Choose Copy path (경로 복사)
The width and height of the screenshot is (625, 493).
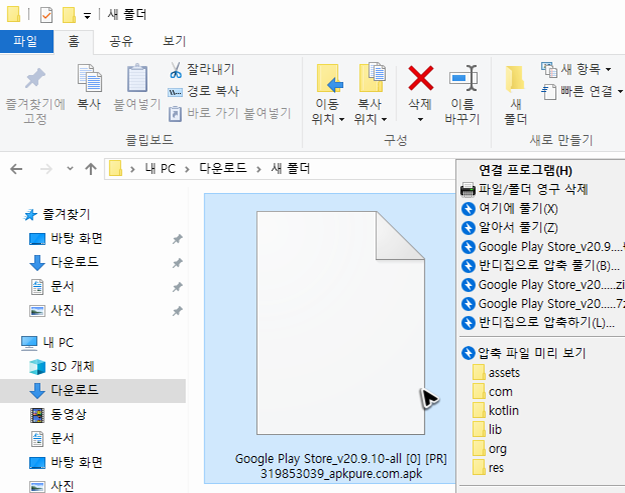pyautogui.click(x=203, y=91)
